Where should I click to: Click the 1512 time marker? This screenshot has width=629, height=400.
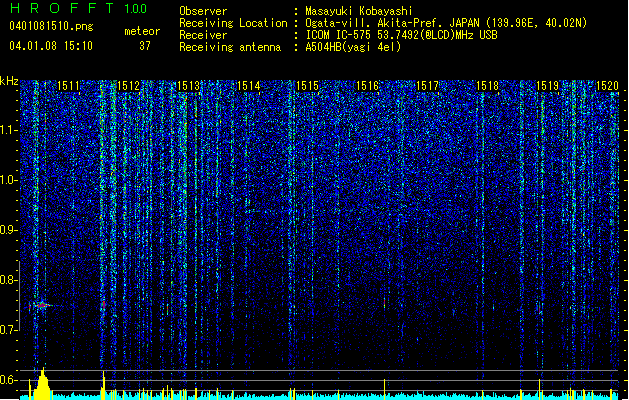pos(128,86)
